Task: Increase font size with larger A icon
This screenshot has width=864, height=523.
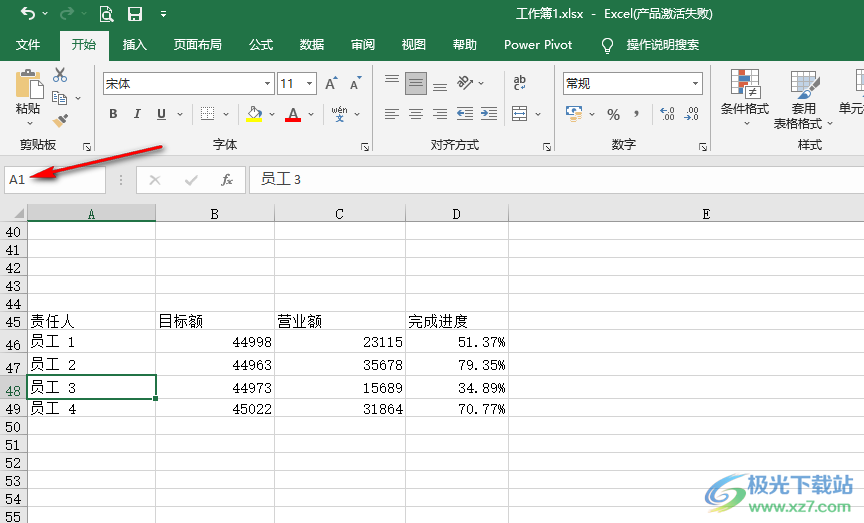Action: click(331, 84)
